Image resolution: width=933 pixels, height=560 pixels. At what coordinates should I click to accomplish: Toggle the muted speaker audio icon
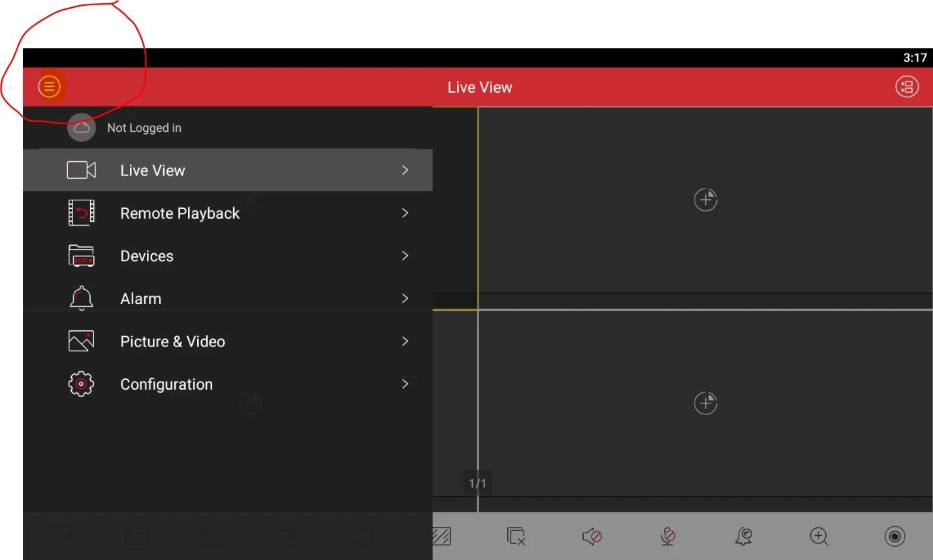click(592, 537)
